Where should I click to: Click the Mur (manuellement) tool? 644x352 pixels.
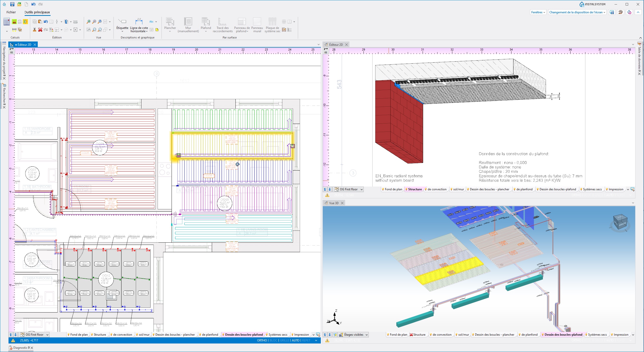click(x=188, y=25)
